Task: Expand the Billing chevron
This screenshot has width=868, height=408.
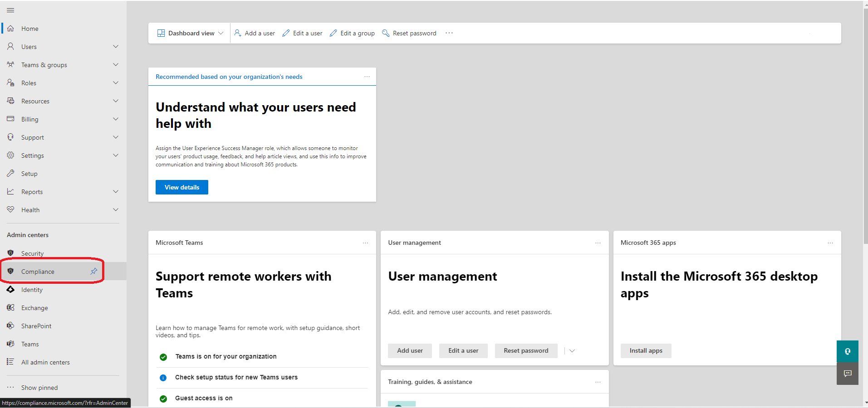Action: pyautogui.click(x=116, y=119)
